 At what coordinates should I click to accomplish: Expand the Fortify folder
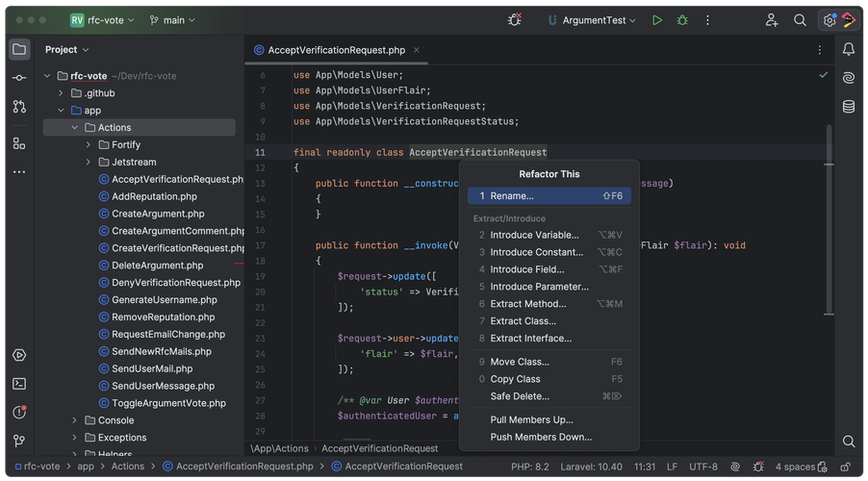[x=89, y=144]
